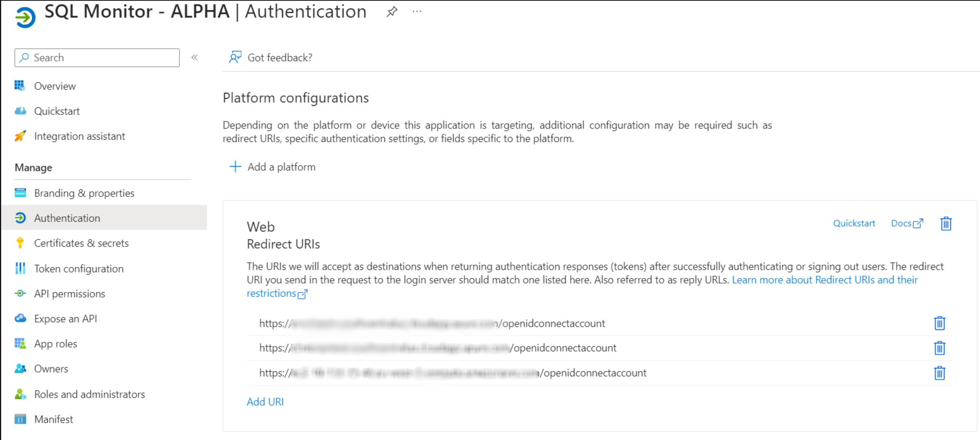Image resolution: width=980 pixels, height=440 pixels.
Task: Open the Manifest page
Action: click(53, 419)
